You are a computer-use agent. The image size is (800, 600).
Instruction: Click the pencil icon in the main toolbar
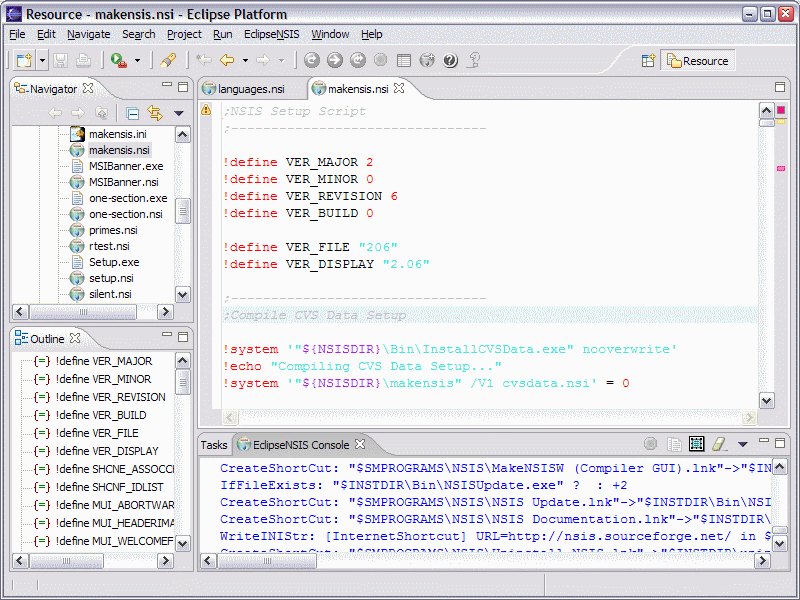(168, 61)
